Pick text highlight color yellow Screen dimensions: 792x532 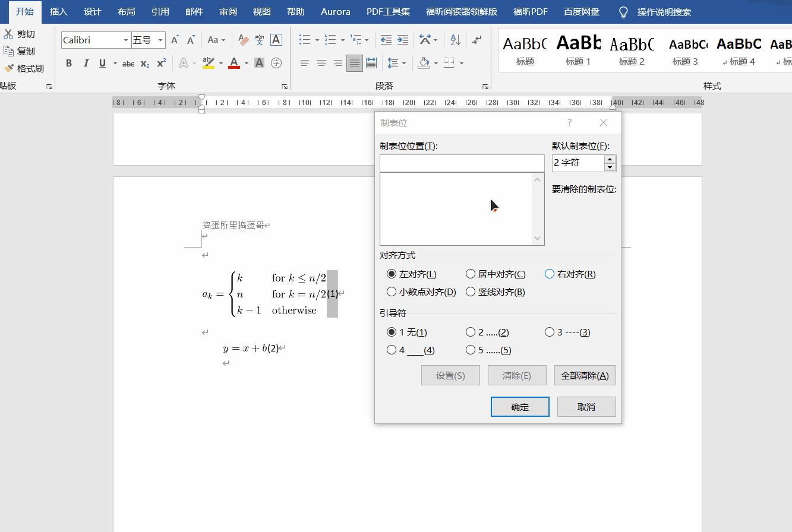209,63
